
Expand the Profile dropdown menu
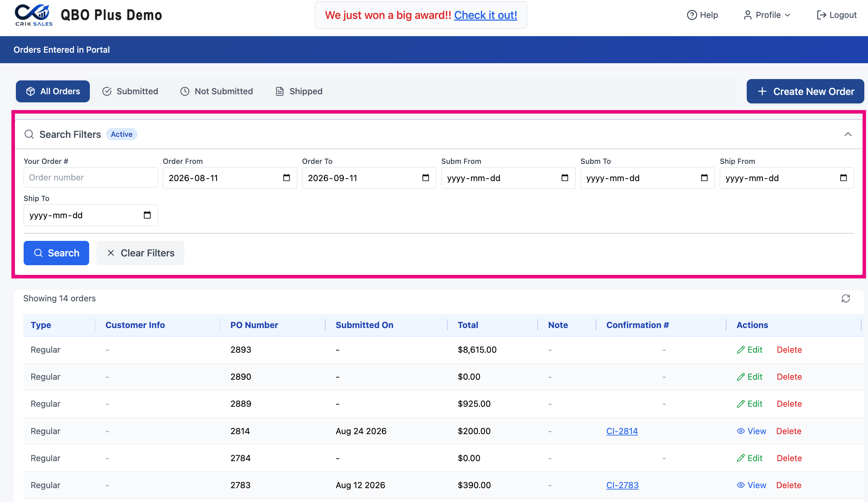[x=766, y=15]
